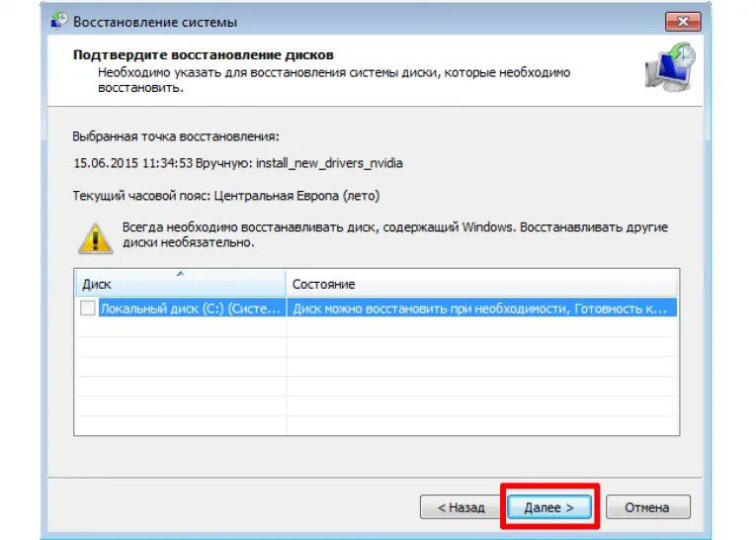Image resolution: width=756 pixels, height=540 pixels.
Task: Select the Локальный диск (C:) row text
Action: 191,309
